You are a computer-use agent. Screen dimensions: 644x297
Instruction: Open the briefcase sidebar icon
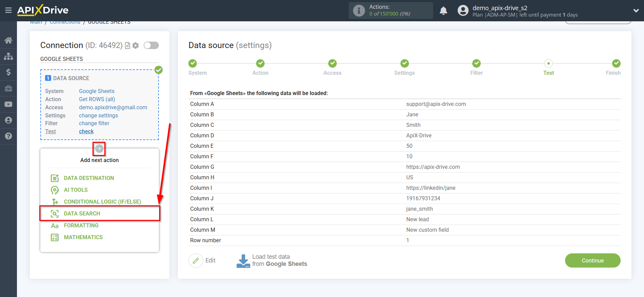[8, 88]
